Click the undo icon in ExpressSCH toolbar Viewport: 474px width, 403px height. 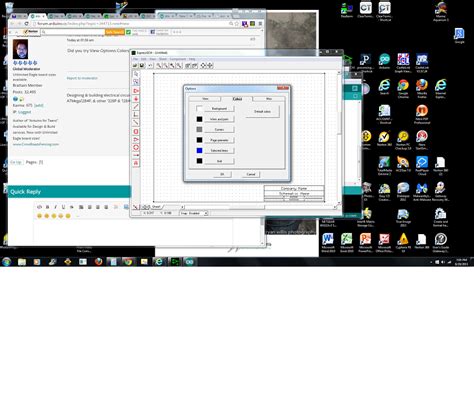[150, 65]
